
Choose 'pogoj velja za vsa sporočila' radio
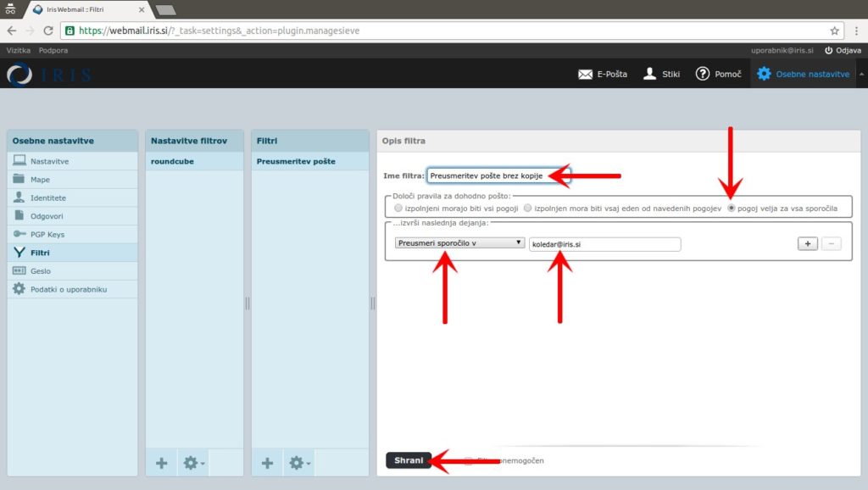tap(732, 208)
